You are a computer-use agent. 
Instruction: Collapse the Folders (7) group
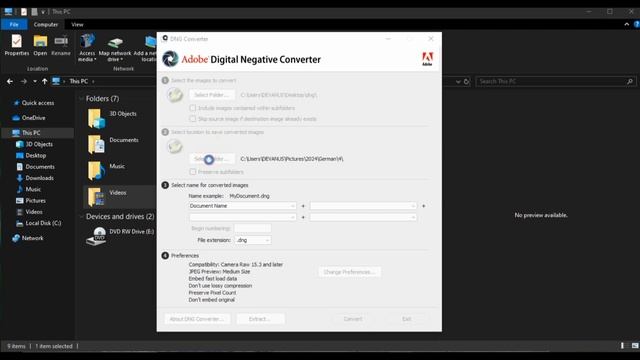[x=81, y=98]
